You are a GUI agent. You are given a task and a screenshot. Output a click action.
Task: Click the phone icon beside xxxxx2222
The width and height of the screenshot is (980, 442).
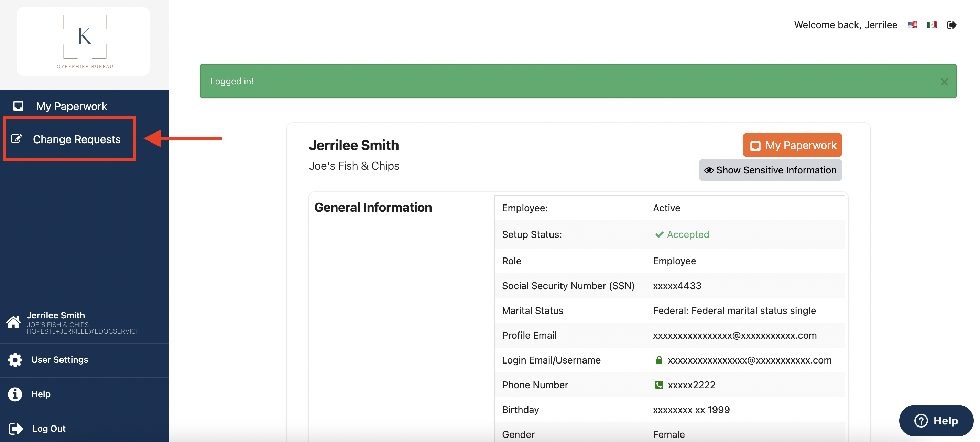point(659,385)
